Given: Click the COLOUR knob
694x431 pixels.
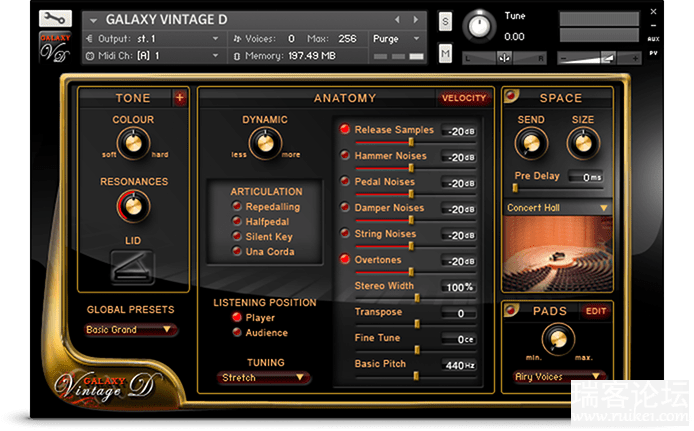Looking at the screenshot, I should click(133, 143).
